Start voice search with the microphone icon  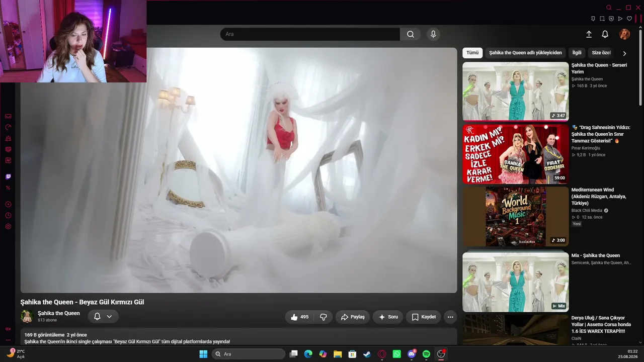(x=433, y=34)
